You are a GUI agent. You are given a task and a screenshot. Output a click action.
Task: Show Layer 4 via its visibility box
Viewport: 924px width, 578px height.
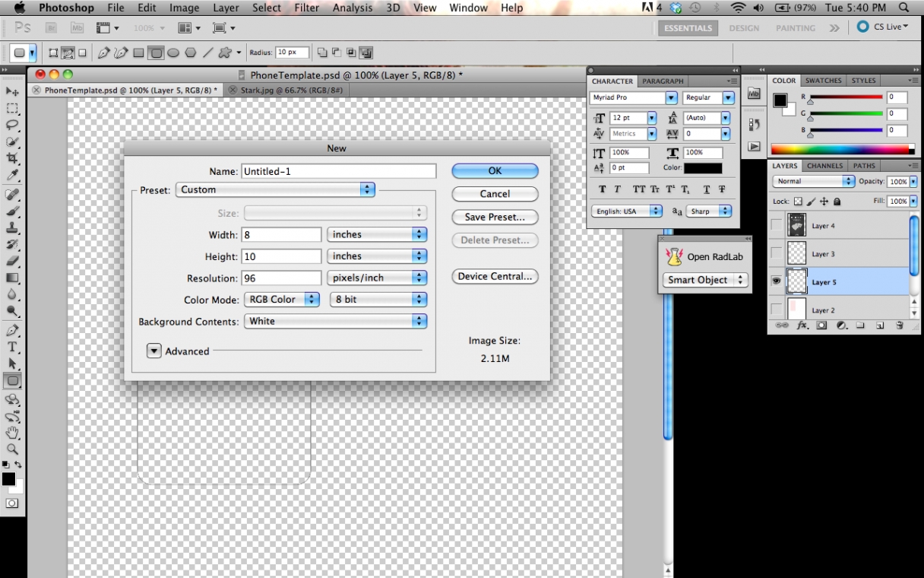click(776, 225)
